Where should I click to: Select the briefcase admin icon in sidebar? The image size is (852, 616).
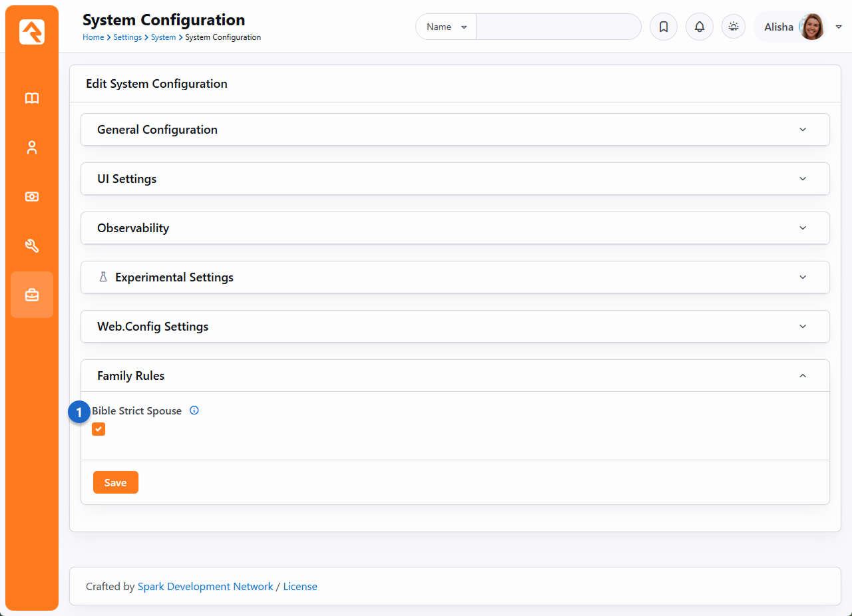[32, 295]
